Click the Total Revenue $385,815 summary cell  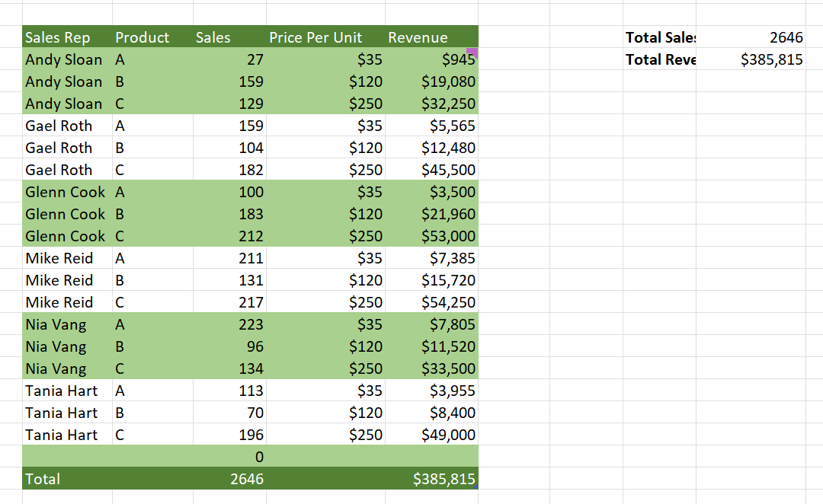(751, 59)
